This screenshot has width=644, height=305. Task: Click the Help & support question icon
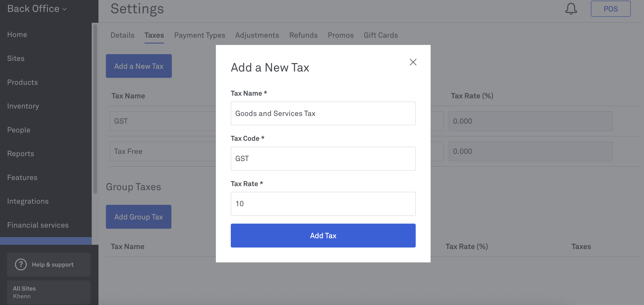[x=21, y=264]
